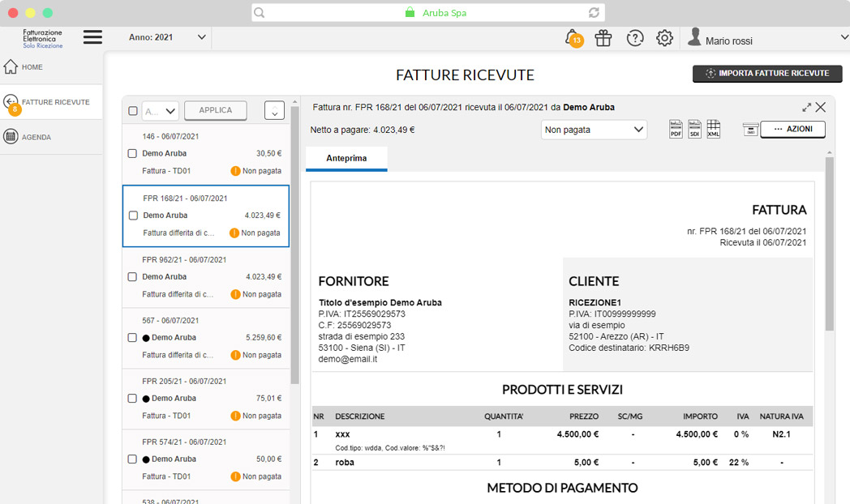Image resolution: width=850 pixels, height=504 pixels.
Task: Expand invoice preview to fullscreen
Action: (x=807, y=107)
